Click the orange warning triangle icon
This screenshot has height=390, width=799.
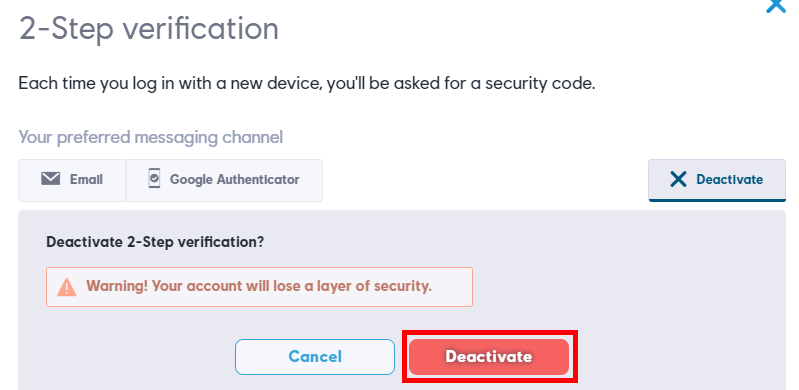click(x=67, y=287)
